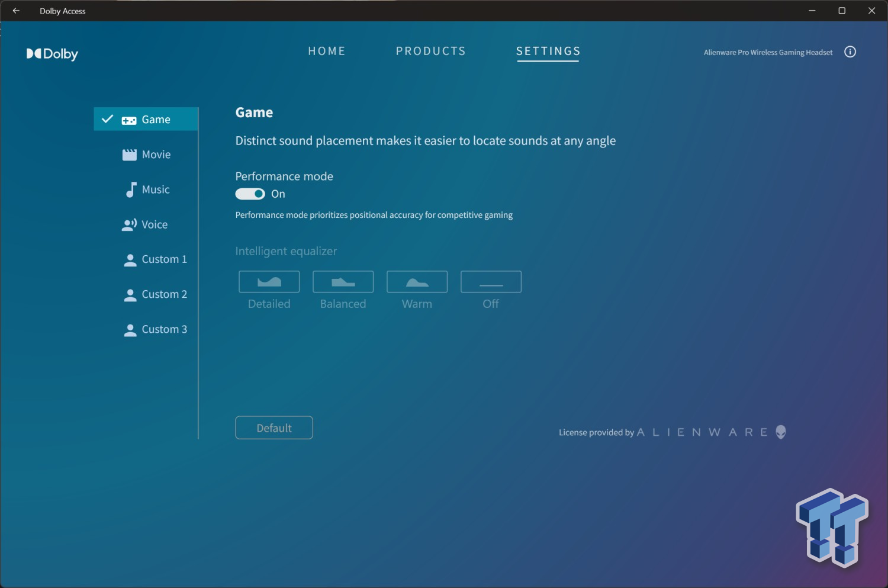Click the Dolby logo

pos(52,54)
